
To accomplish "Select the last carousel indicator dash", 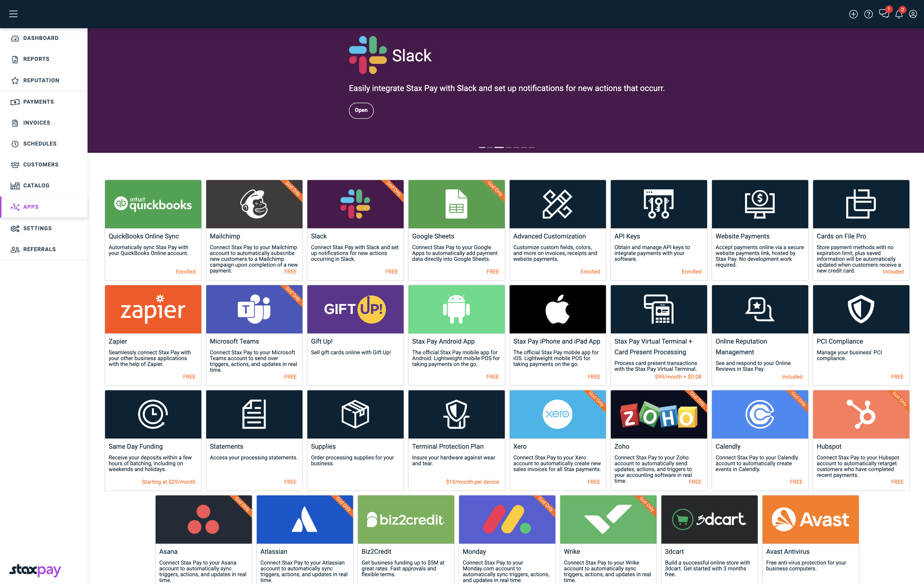I will pos(532,147).
